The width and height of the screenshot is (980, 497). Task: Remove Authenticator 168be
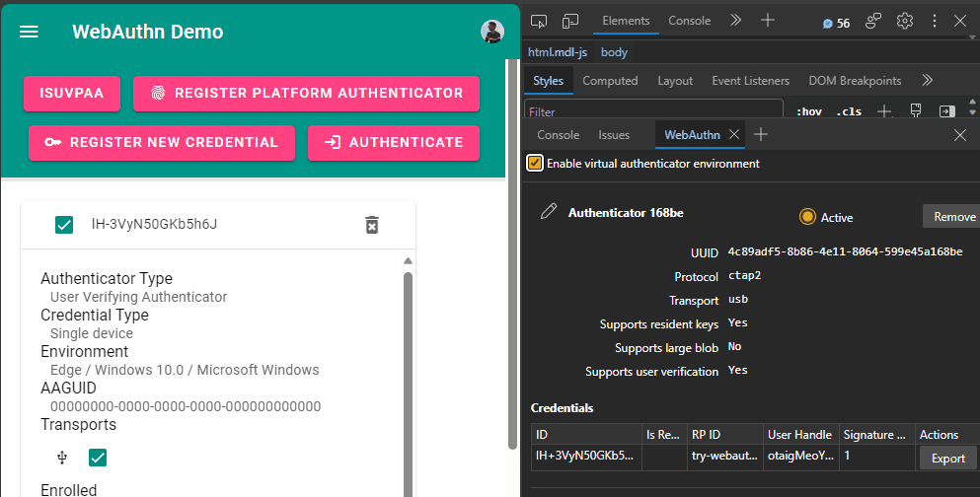(x=953, y=217)
